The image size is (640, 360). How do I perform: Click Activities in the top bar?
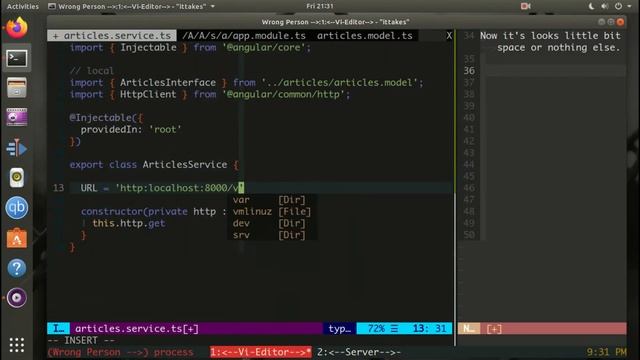tap(23, 6)
